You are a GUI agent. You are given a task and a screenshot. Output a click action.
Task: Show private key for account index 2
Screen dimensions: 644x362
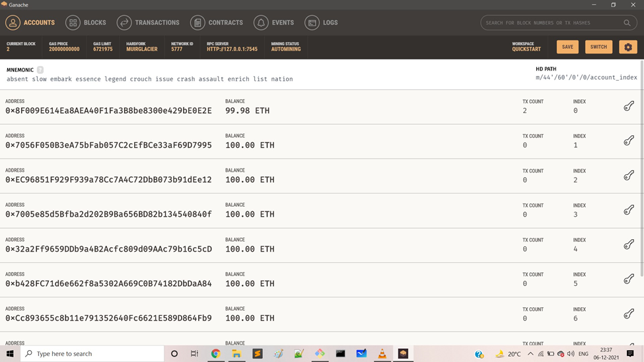point(629,176)
